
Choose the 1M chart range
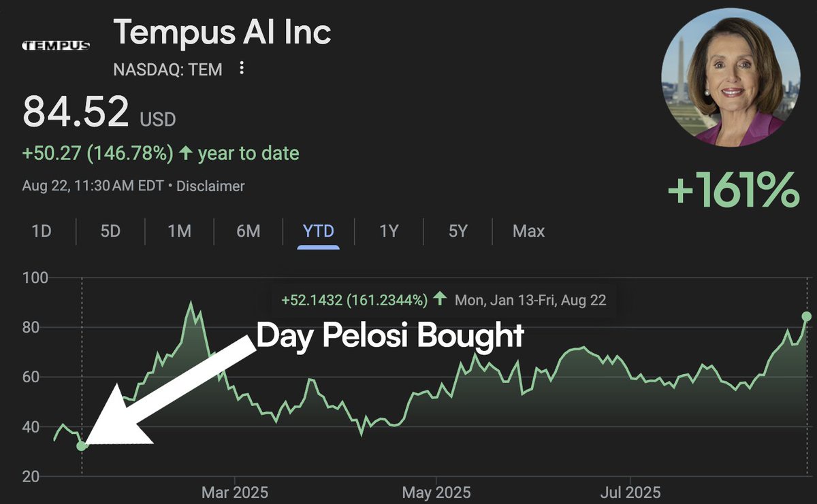[x=179, y=231]
